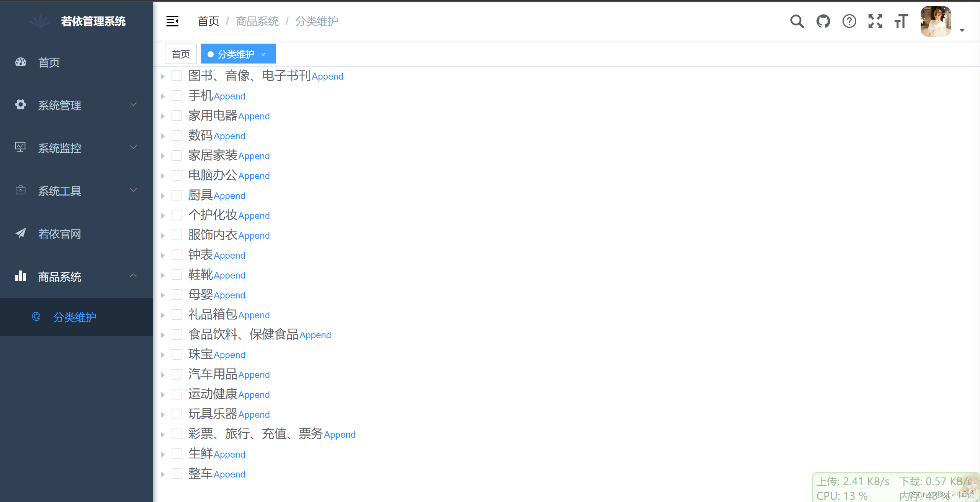
Task: Close the 分类维护 tab
Action: [263, 55]
